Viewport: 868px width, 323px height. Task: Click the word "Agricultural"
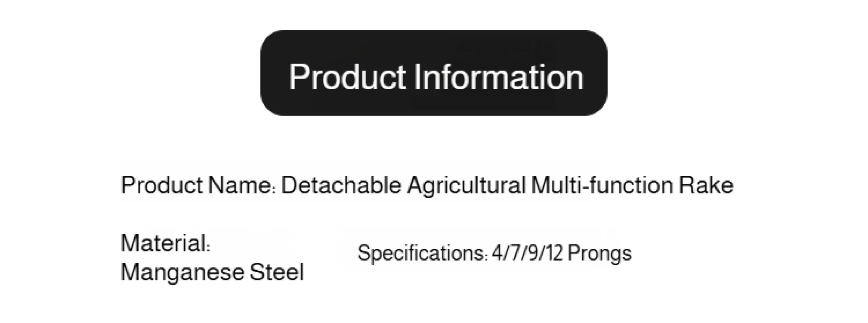pyautogui.click(x=466, y=186)
